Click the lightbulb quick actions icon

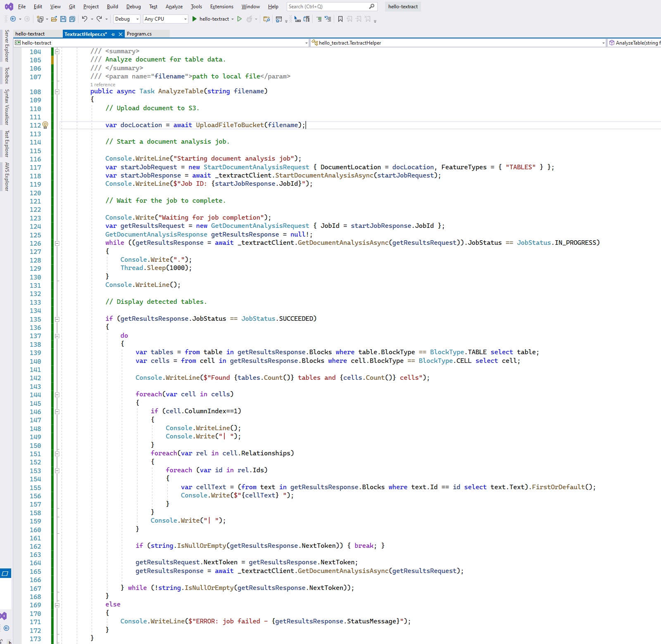(45, 125)
